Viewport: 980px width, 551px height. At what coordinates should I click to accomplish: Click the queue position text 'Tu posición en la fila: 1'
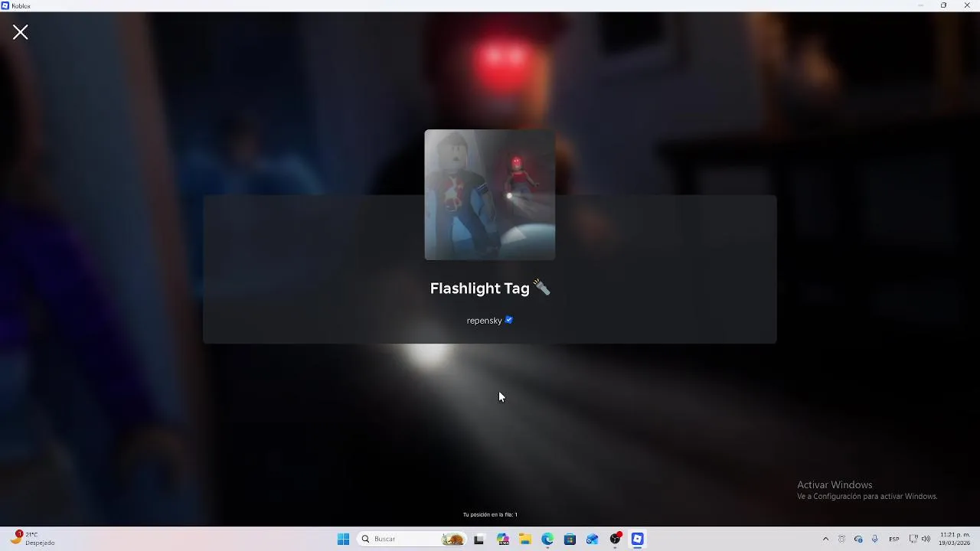pos(490,514)
